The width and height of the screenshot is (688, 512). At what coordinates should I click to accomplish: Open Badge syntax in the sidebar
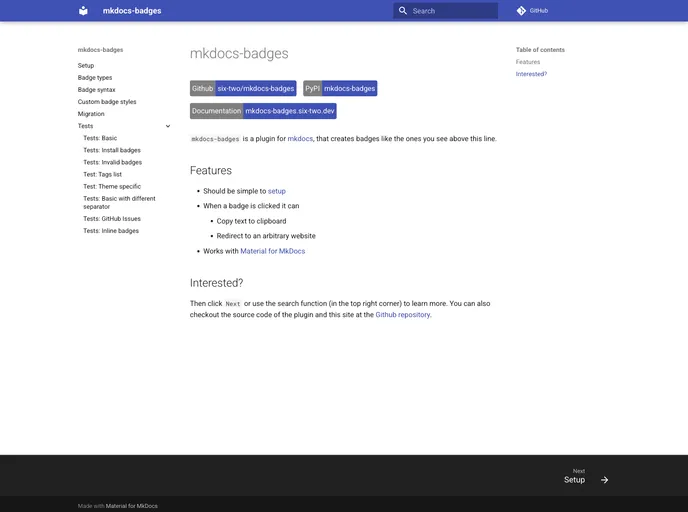click(x=97, y=90)
